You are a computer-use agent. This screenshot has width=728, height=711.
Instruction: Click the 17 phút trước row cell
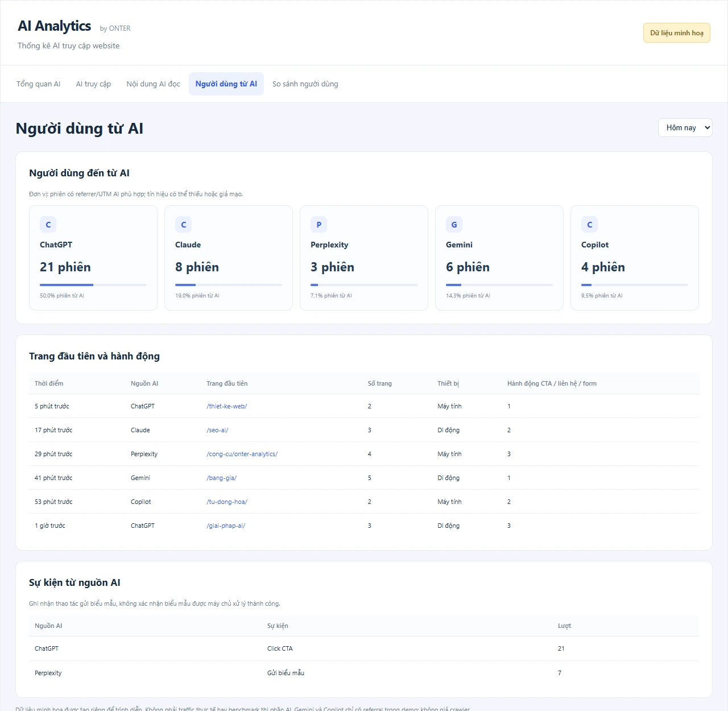[x=53, y=430]
